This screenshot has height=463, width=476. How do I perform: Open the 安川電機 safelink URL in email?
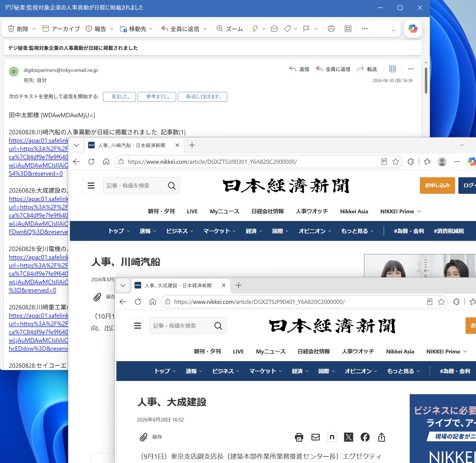pos(39,274)
